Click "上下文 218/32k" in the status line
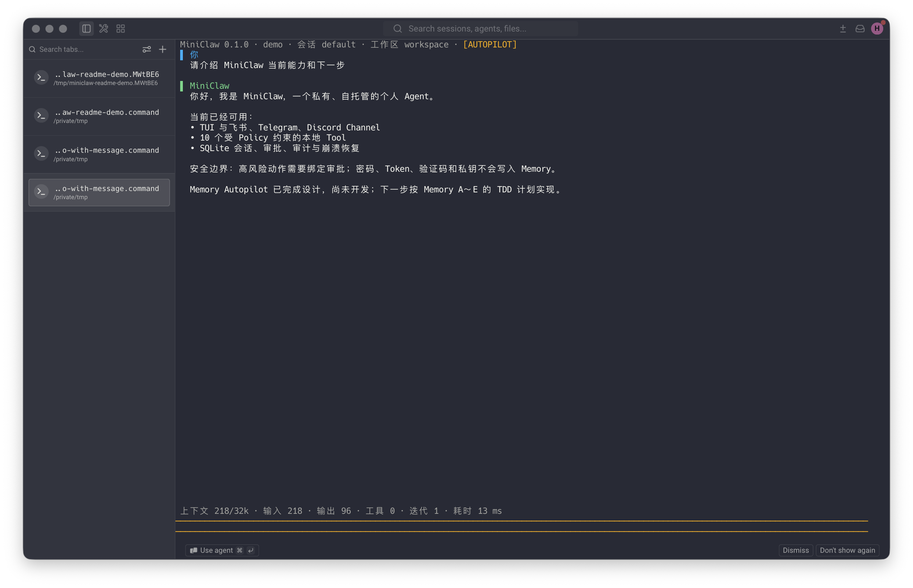The height and width of the screenshot is (588, 913). coord(214,511)
